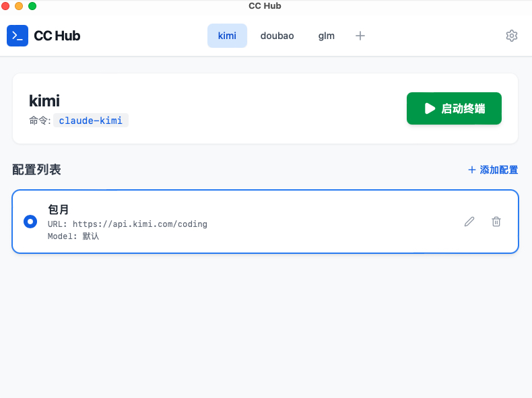The height and width of the screenshot is (398, 532).
Task: Click the large kimi heading
Action: click(44, 101)
